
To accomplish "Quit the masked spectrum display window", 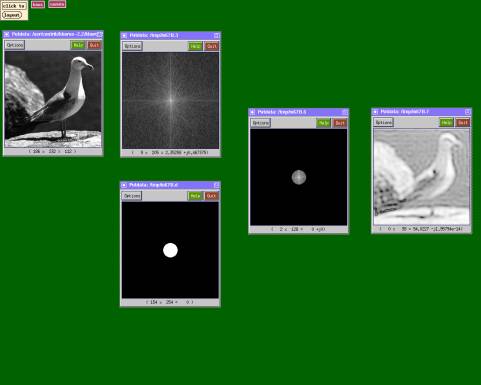I will (x=340, y=123).
